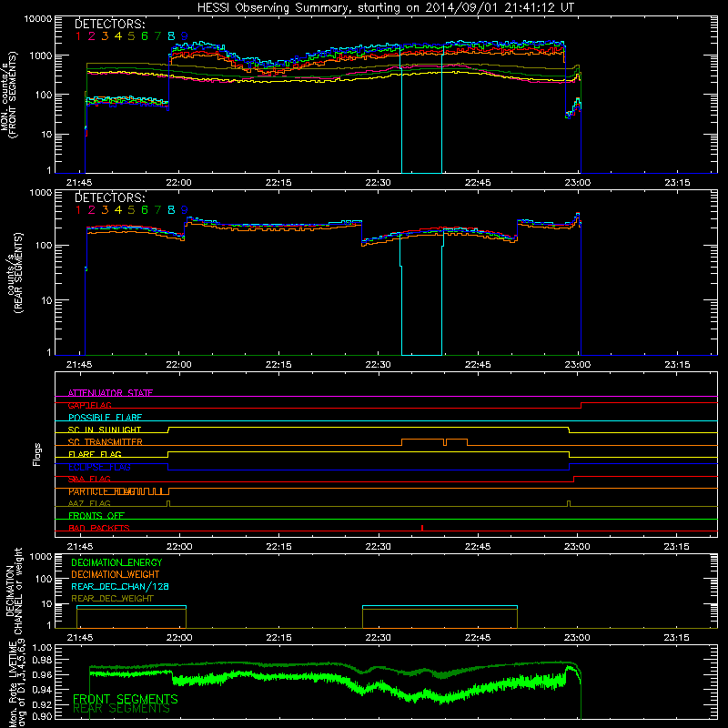Click the GAP_FLAG label
The image size is (728, 728).
click(89, 405)
